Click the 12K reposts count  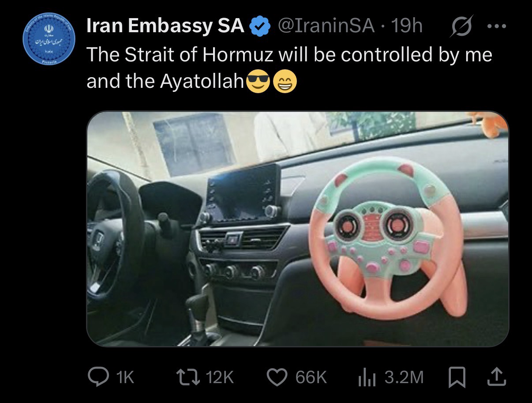click(x=220, y=377)
